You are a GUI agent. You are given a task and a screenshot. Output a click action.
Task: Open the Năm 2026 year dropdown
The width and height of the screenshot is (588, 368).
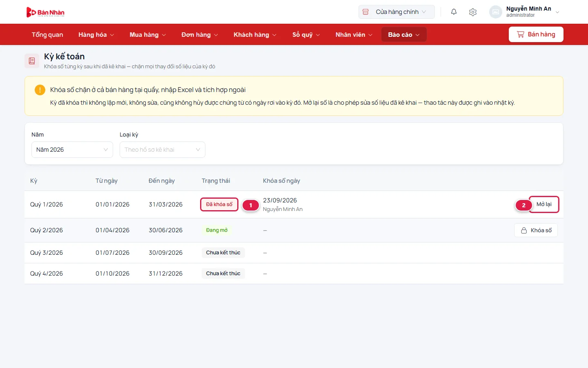(x=72, y=150)
